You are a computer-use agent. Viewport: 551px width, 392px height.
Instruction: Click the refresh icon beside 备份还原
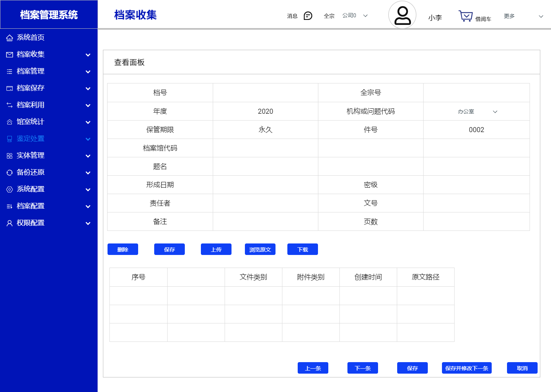coord(10,172)
